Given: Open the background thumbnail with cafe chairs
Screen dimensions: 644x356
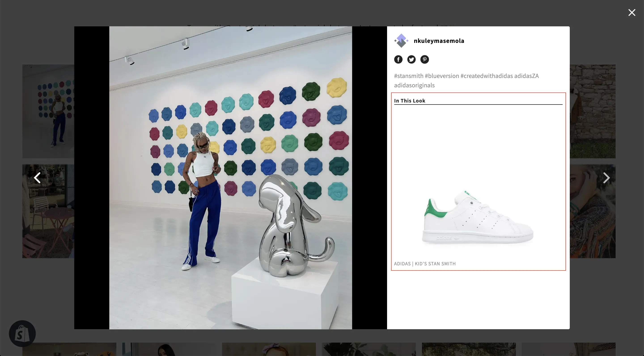Looking at the screenshot, I should tap(48, 211).
